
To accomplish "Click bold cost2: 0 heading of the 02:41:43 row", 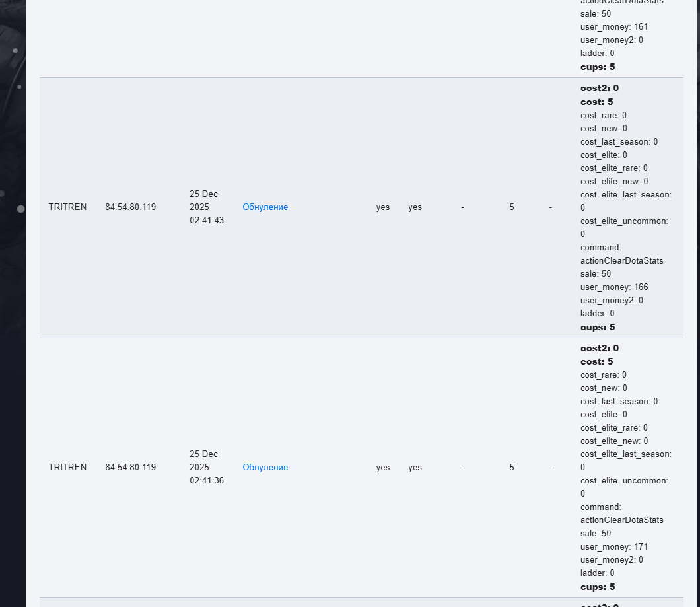I will coord(600,88).
